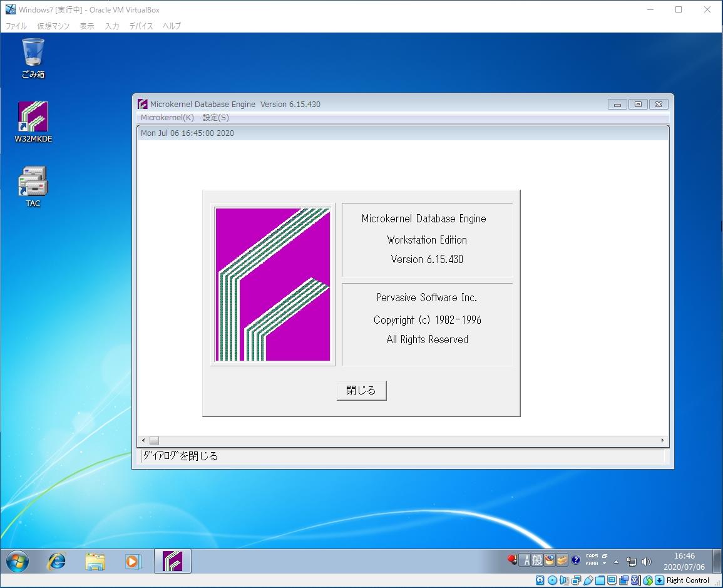
Task: Click the IME conversion mode '般' button
Action: [537, 560]
